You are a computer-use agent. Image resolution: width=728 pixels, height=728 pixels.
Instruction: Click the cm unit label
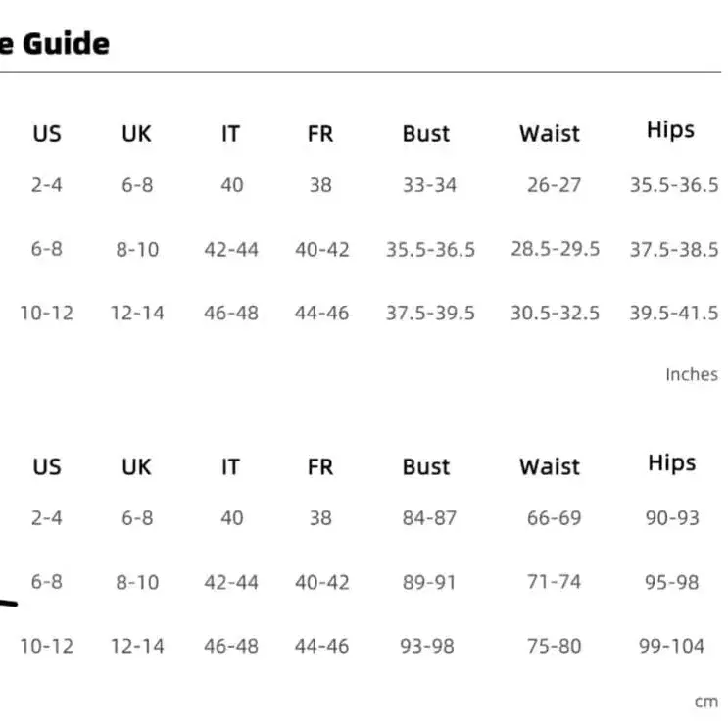coord(705,702)
